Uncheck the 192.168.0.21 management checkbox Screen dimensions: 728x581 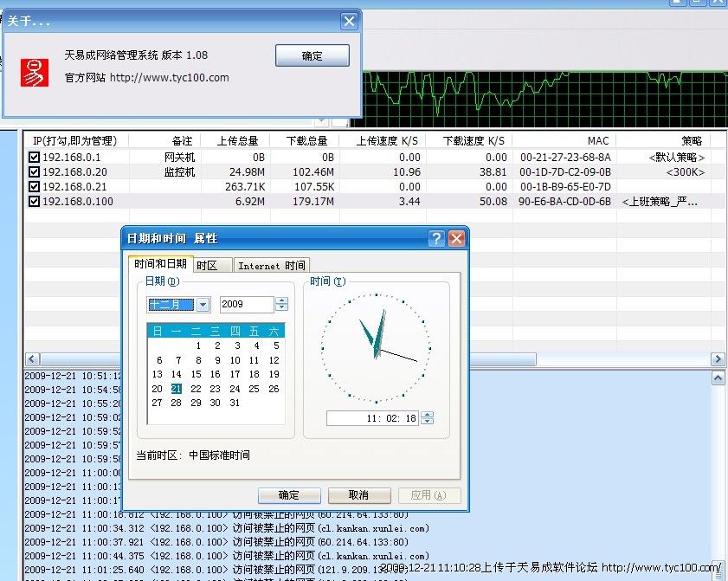(34, 187)
